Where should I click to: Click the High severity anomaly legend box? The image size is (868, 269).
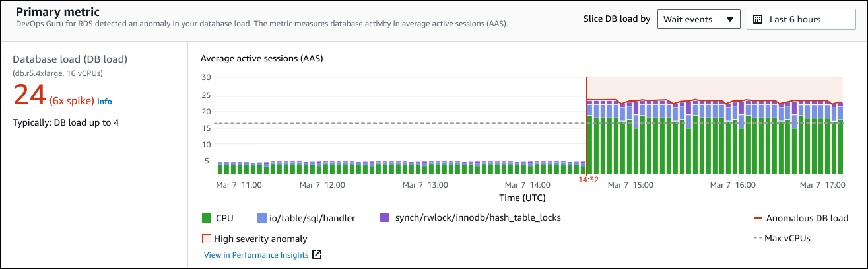click(206, 239)
